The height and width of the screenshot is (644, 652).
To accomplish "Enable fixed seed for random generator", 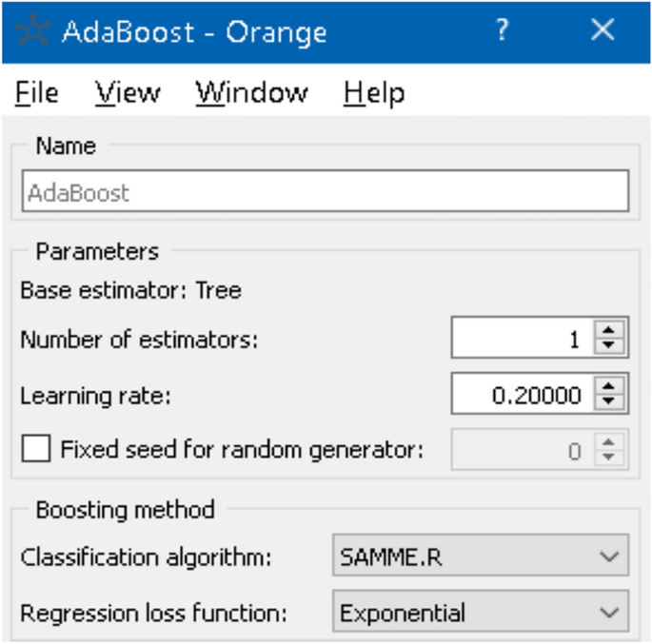I will (36, 448).
